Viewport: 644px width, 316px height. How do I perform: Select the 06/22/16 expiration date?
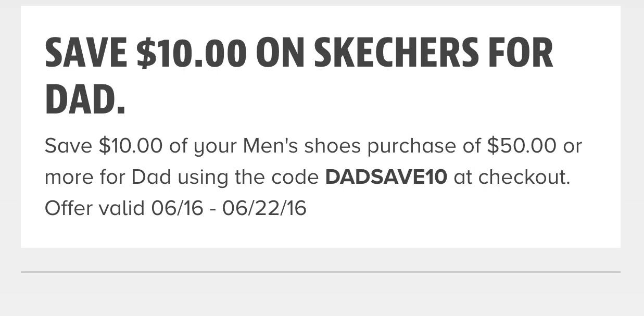click(264, 208)
